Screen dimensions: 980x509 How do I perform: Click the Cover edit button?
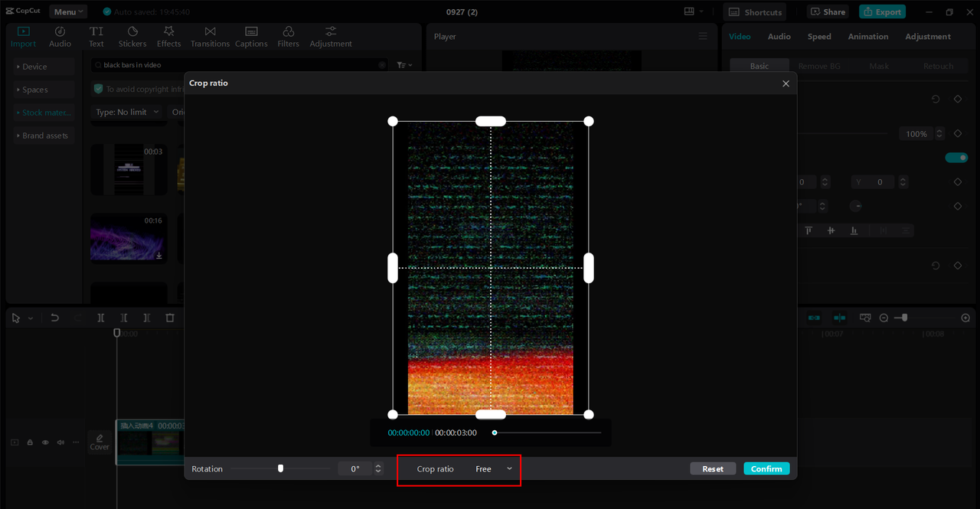(x=100, y=442)
